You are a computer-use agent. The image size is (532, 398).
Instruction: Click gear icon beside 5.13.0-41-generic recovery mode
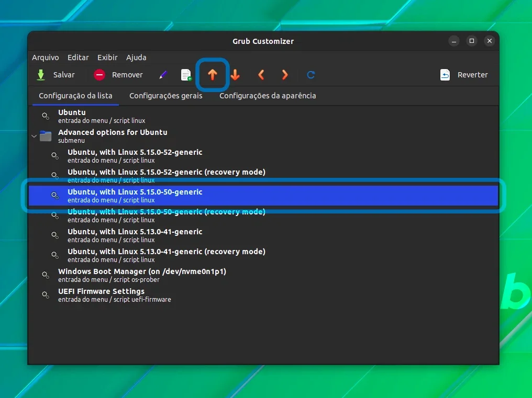tap(55, 255)
